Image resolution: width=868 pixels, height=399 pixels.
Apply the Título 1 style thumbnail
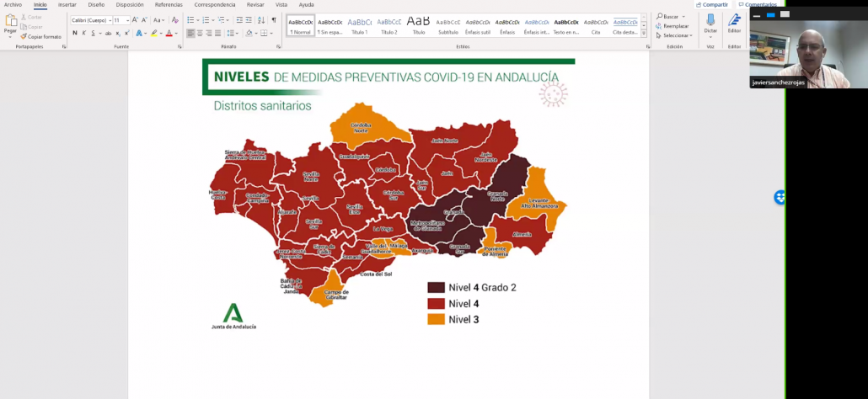(360, 24)
